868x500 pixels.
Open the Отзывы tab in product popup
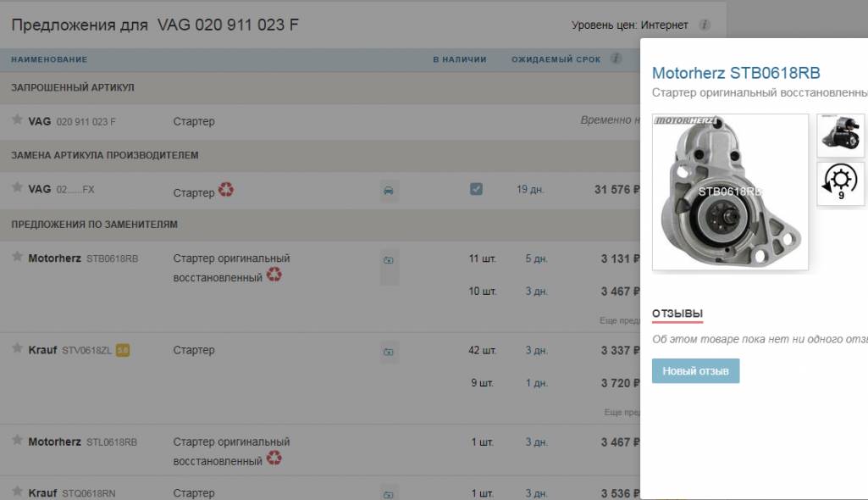click(x=677, y=314)
